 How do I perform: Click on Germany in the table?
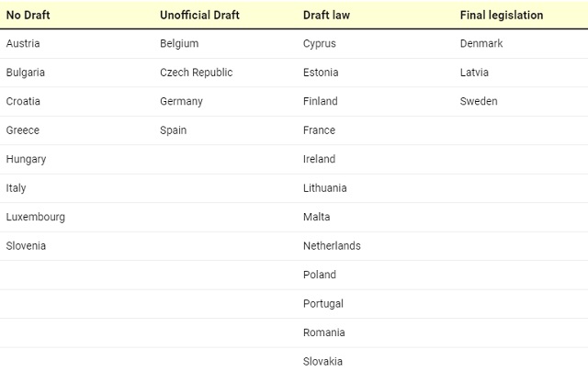[x=181, y=102]
